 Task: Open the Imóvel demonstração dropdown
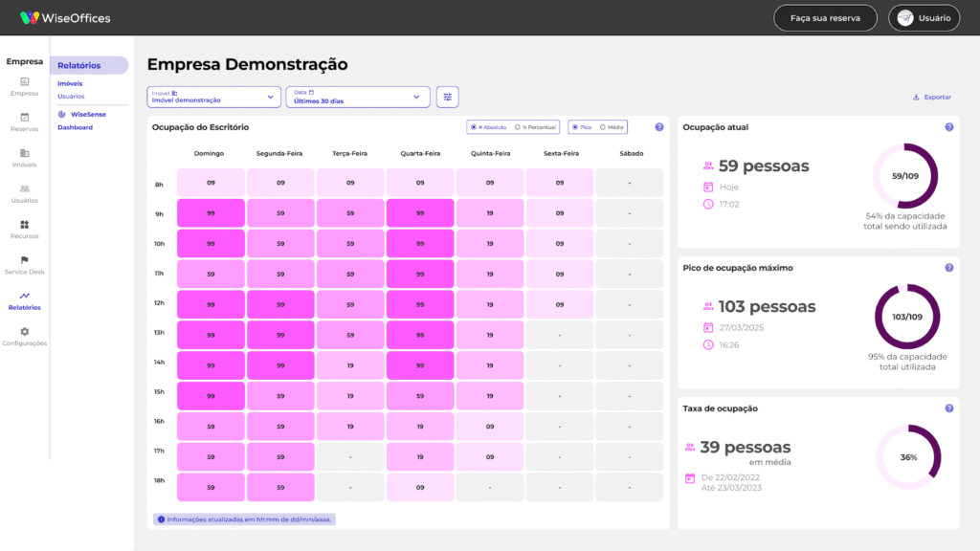coord(212,97)
